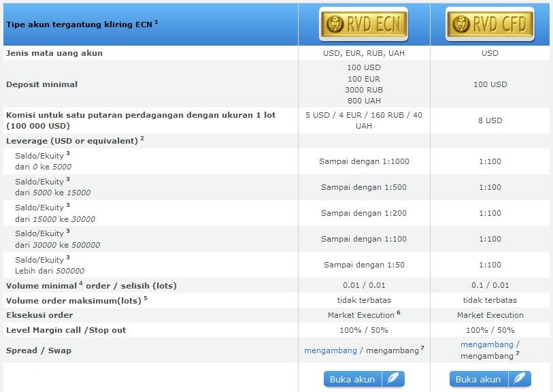553x392 pixels.
Task: Click the 'Sampai dengan 1:500' cell
Action: (x=364, y=187)
